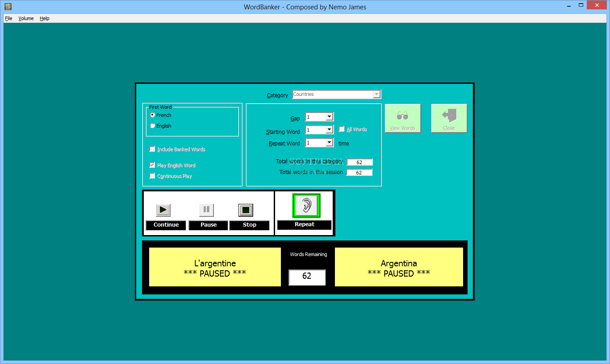Click the Stop square icon button
The height and width of the screenshot is (364, 610).
[x=246, y=210]
